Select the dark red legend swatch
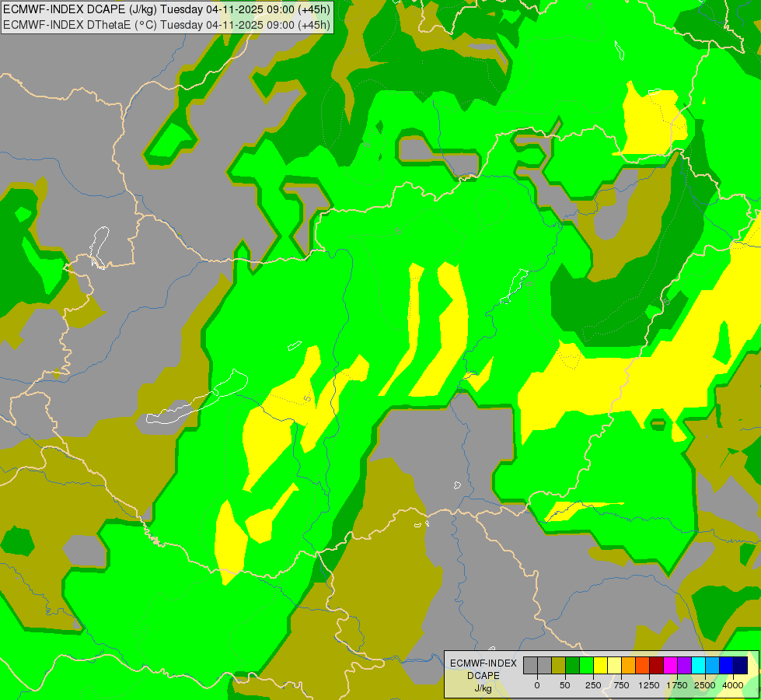The width and height of the screenshot is (761, 700). point(656,665)
